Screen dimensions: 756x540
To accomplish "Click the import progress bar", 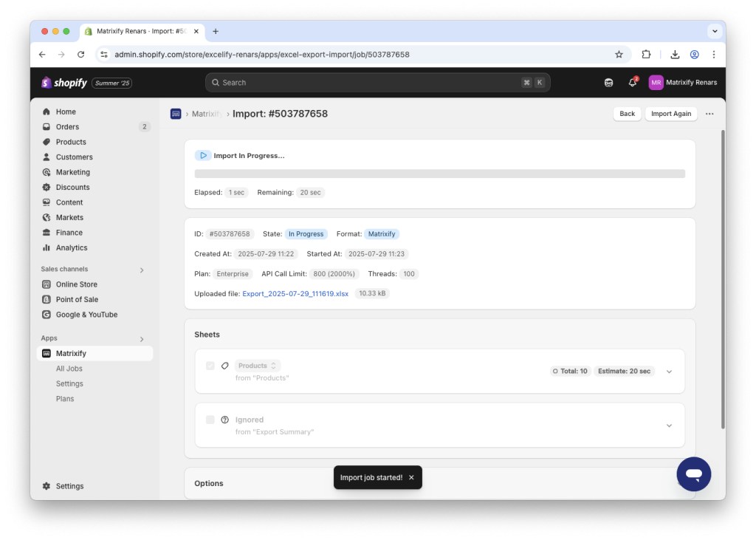I will pos(439,174).
